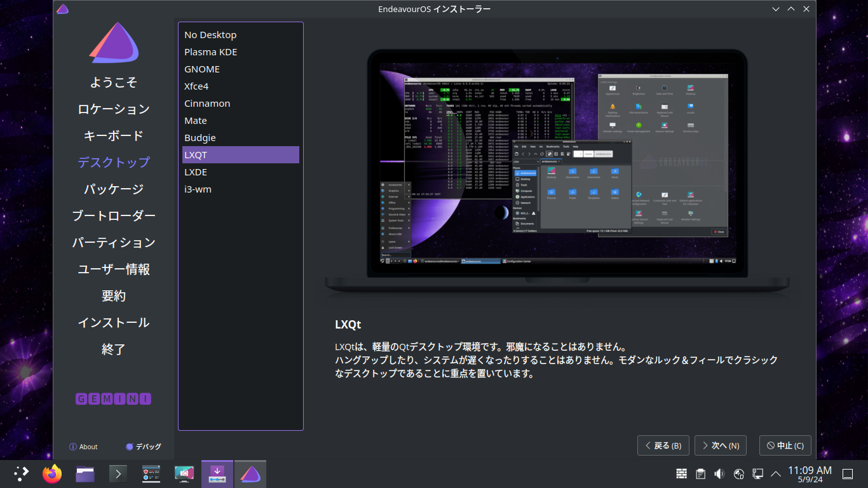Pick Xfce4 from the desktop list
The image size is (868, 488).
click(240, 86)
